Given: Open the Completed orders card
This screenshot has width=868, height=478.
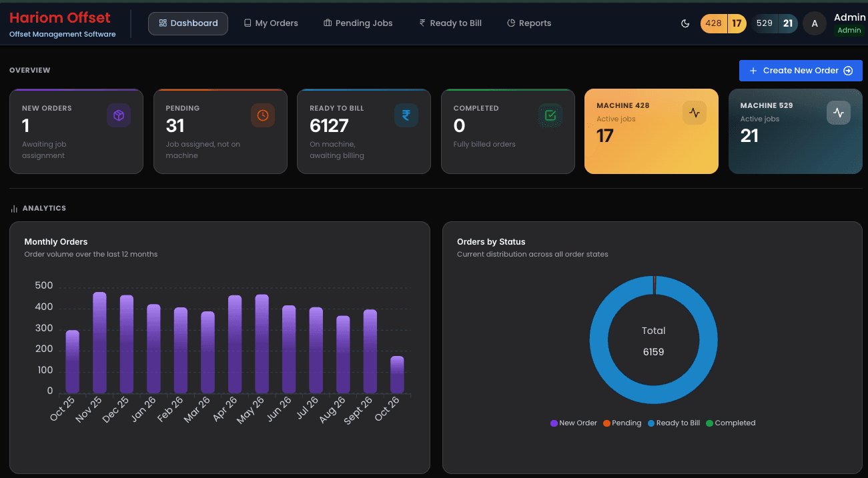Looking at the screenshot, I should pos(508,131).
